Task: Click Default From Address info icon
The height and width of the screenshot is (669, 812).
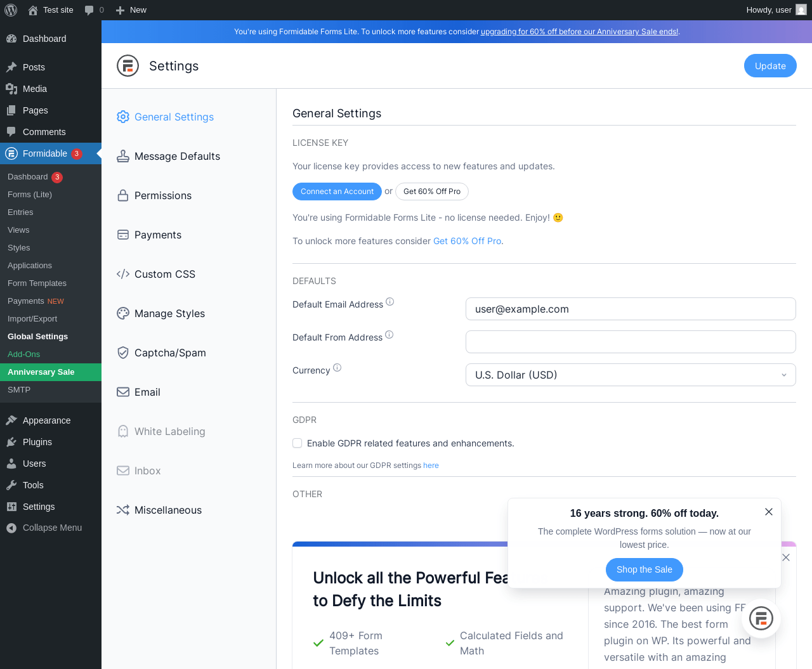Action: [390, 335]
